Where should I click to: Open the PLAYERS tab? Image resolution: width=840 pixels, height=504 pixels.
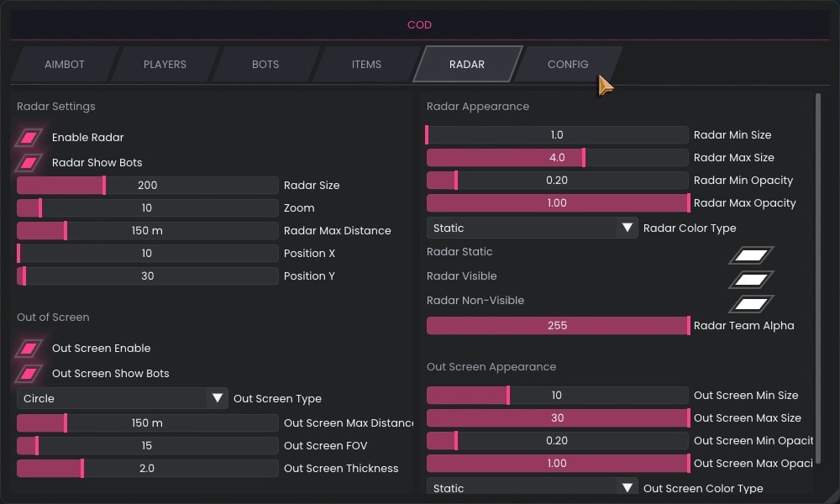165,65
